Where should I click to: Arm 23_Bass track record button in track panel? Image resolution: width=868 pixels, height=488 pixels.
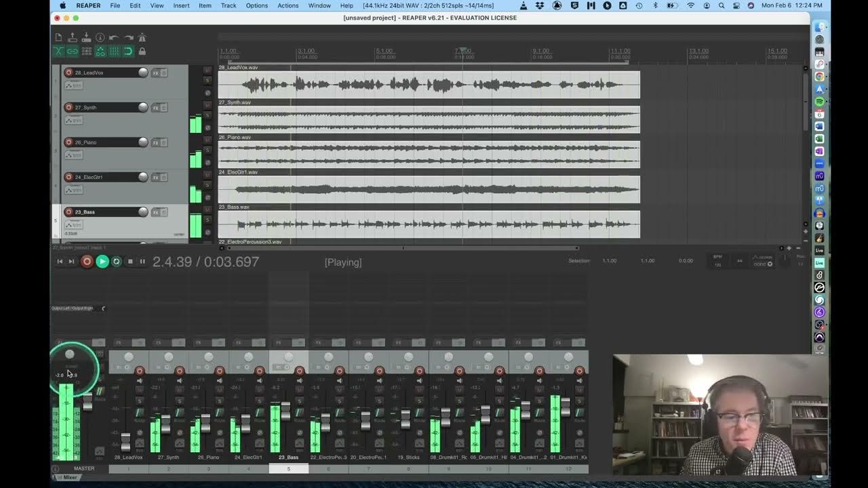tap(68, 211)
